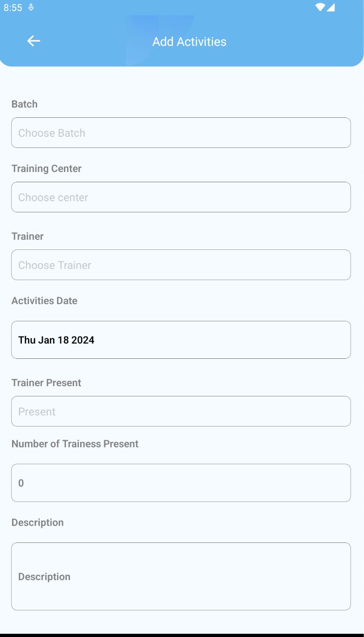Tap the Batch field label
Viewport: 364px width, 637px height.
25,104
